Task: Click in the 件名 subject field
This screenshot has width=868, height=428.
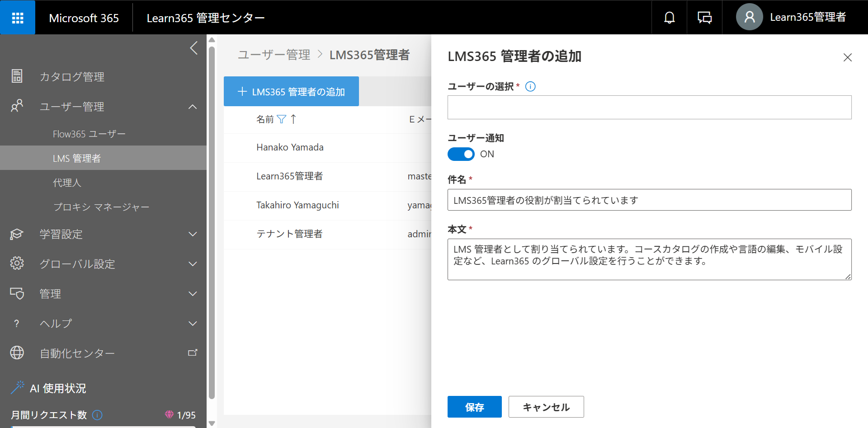Action: (649, 200)
